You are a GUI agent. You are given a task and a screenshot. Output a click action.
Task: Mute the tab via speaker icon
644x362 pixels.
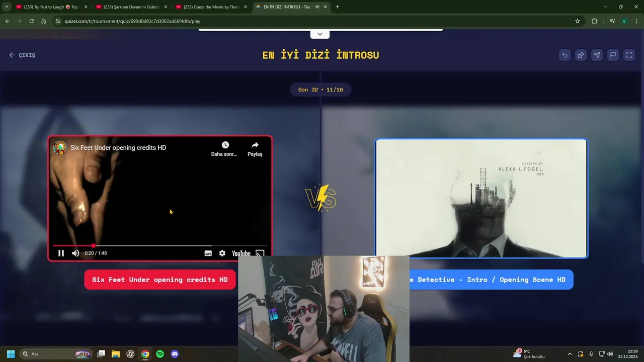click(x=317, y=7)
